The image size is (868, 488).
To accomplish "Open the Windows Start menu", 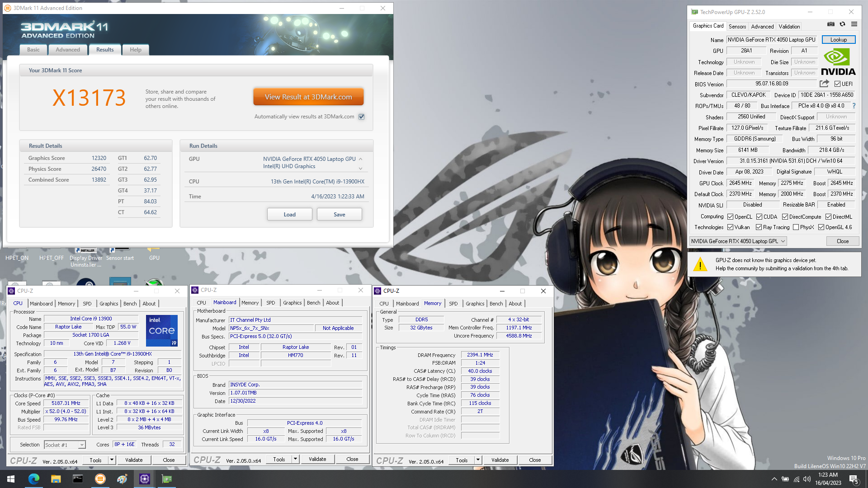I will point(11,479).
